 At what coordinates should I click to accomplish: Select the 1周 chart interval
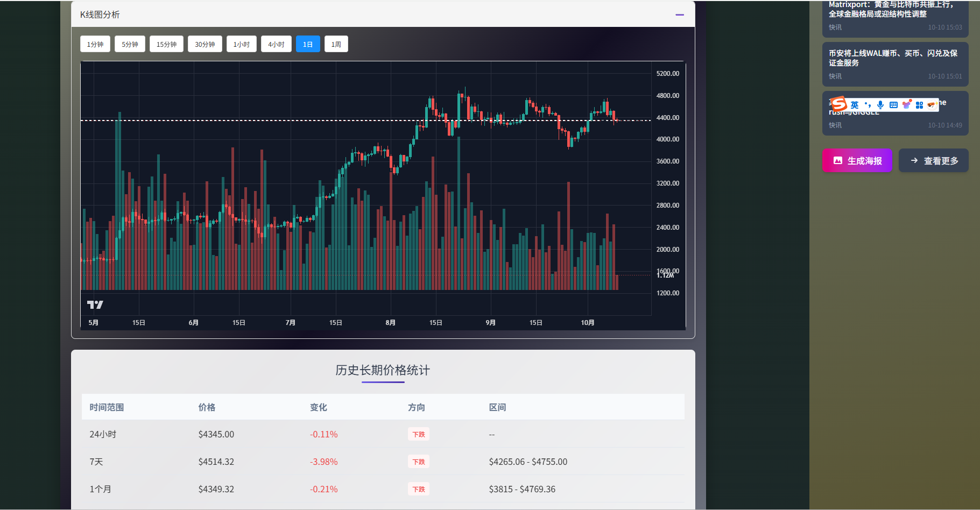click(336, 44)
